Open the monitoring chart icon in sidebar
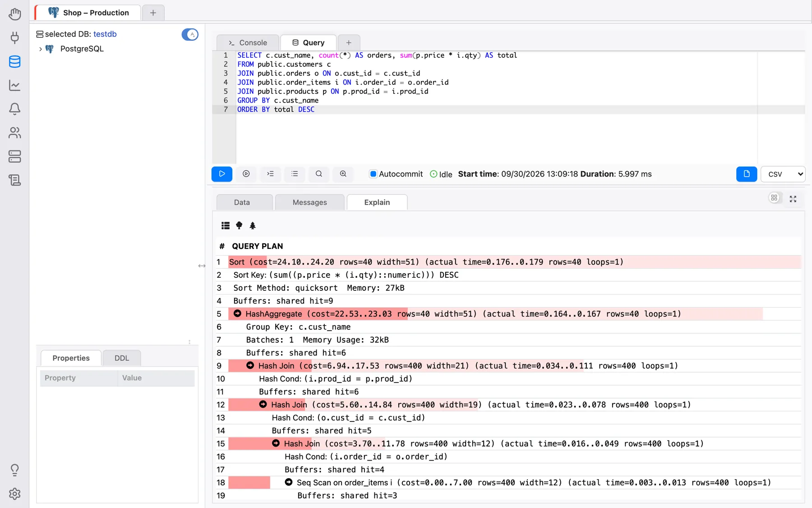The width and height of the screenshot is (812, 508). pyautogui.click(x=14, y=85)
